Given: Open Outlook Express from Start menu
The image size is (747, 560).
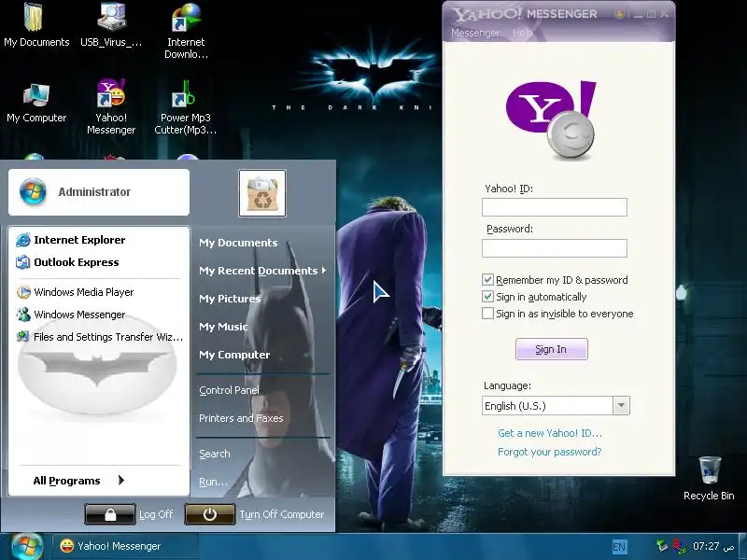Looking at the screenshot, I should click(x=77, y=262).
